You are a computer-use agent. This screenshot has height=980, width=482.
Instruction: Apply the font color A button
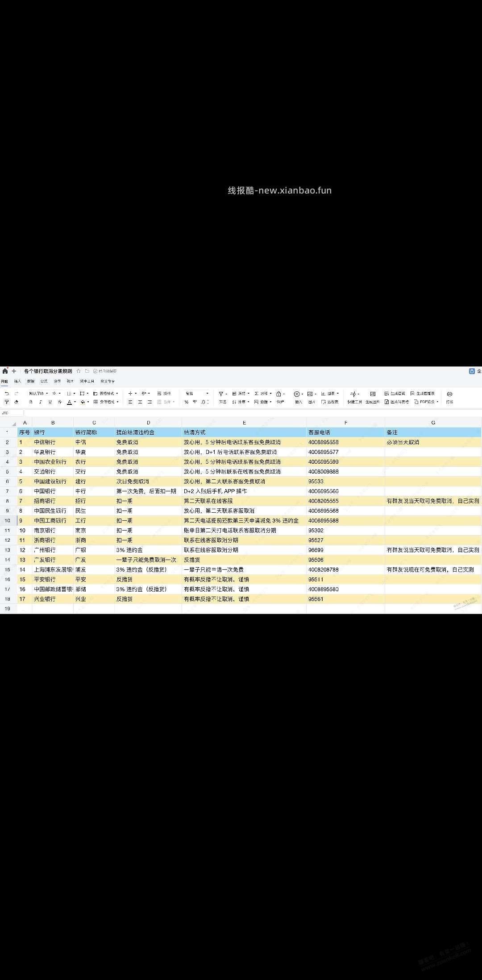point(70,402)
